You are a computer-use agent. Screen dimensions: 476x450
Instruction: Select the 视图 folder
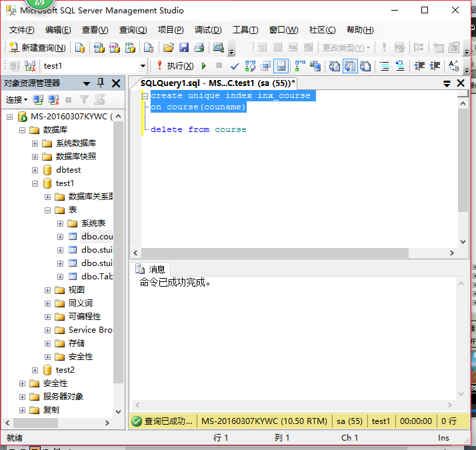click(x=76, y=290)
